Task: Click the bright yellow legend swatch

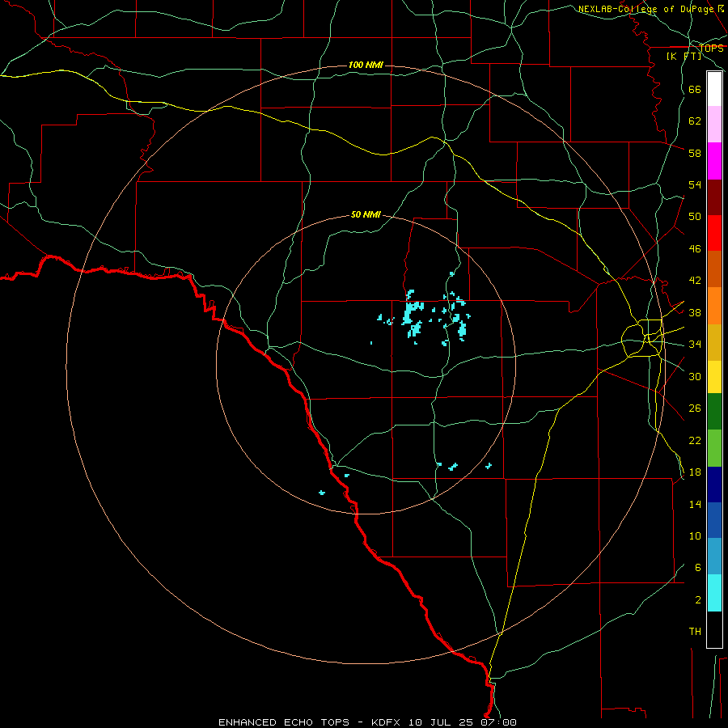Action: point(714,377)
